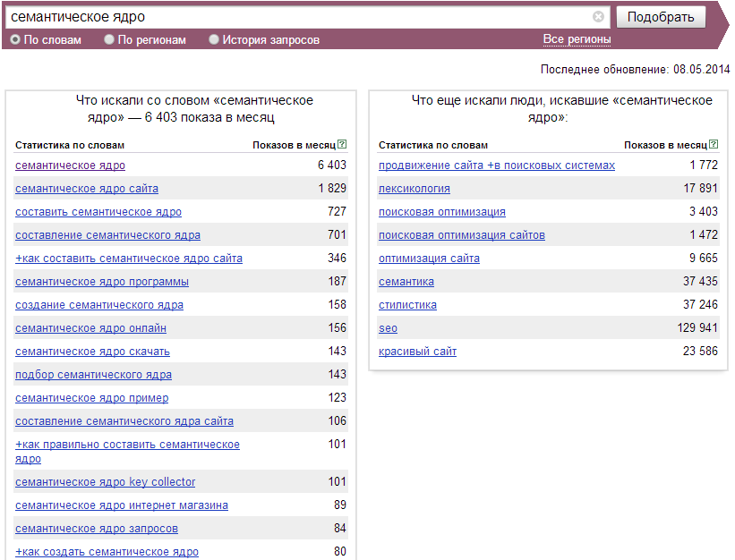This screenshot has height=560, width=735.
Task: Click the 'стилистика' related query link
Action: click(407, 305)
